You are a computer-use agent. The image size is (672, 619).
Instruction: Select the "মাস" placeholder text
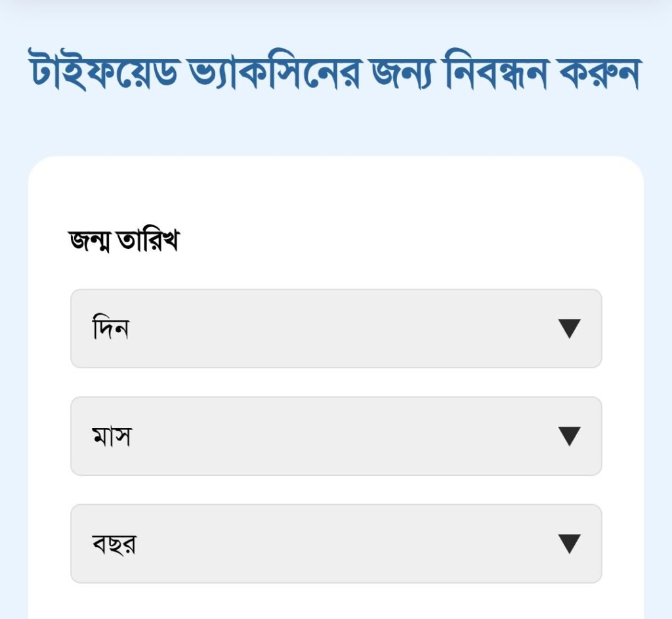pos(112,437)
